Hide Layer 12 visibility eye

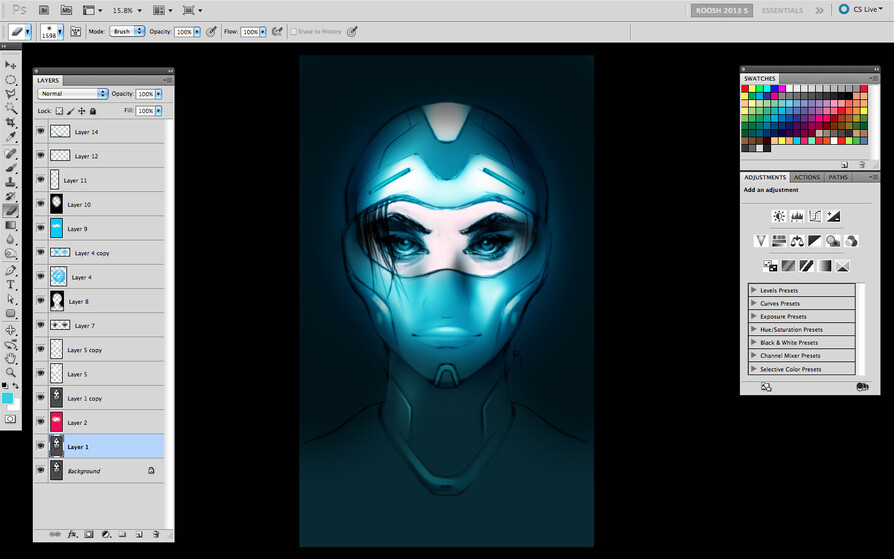point(40,155)
